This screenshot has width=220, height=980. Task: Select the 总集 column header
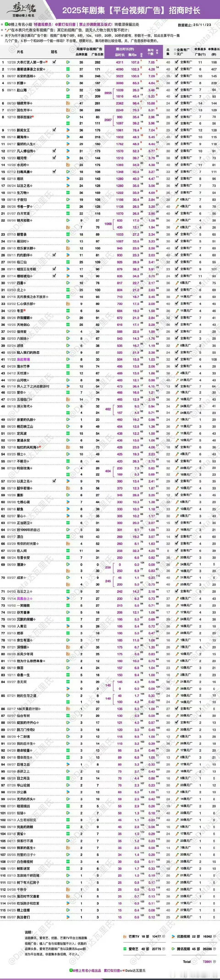pos(168,52)
